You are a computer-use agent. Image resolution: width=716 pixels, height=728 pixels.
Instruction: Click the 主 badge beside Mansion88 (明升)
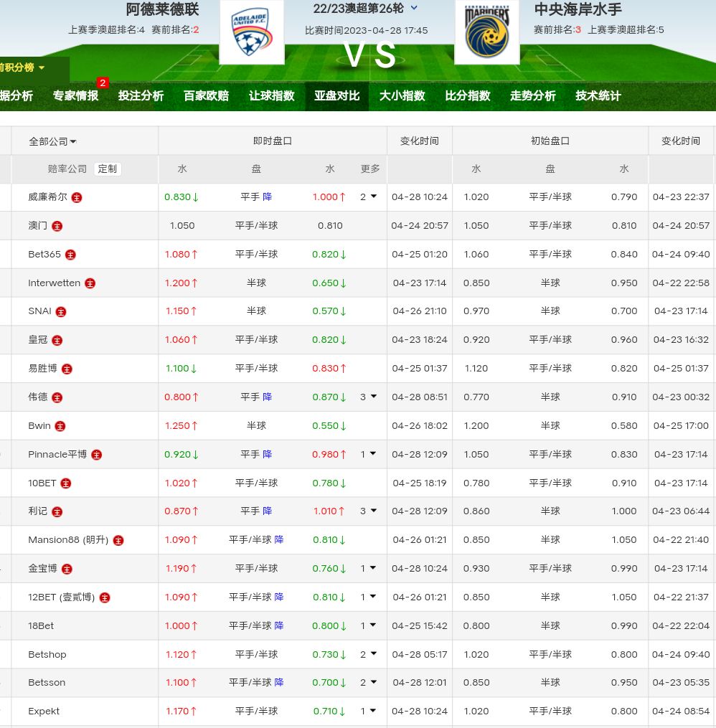point(118,540)
